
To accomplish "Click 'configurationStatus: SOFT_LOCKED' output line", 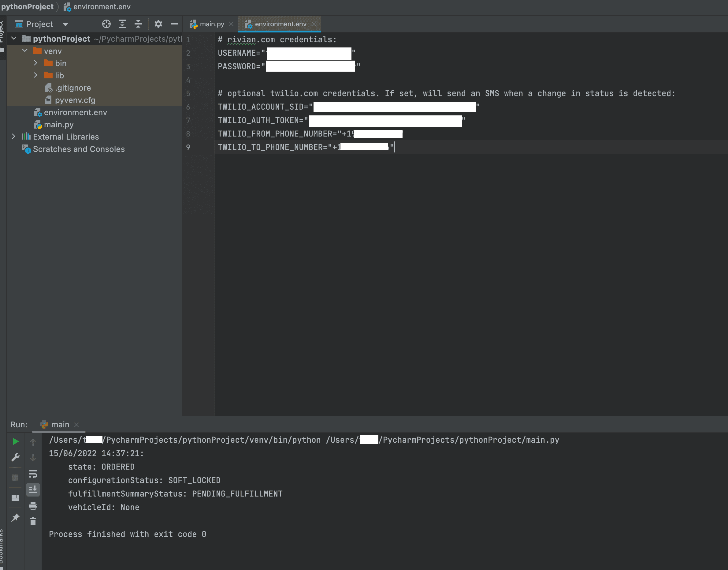I will point(144,480).
